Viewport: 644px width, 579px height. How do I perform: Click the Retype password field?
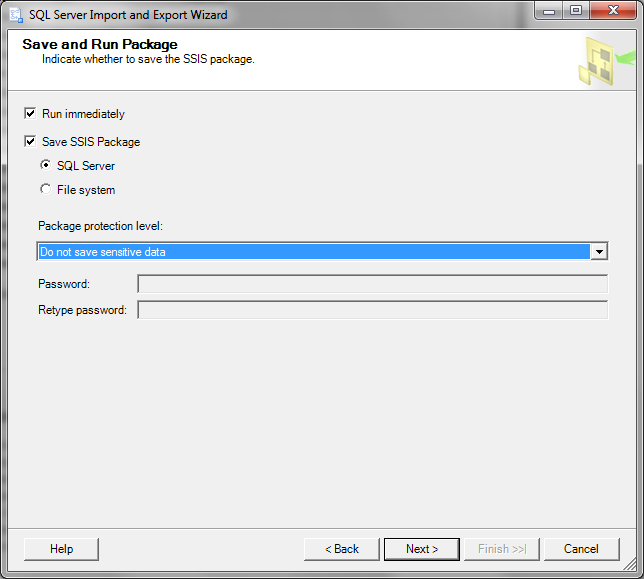[373, 310]
